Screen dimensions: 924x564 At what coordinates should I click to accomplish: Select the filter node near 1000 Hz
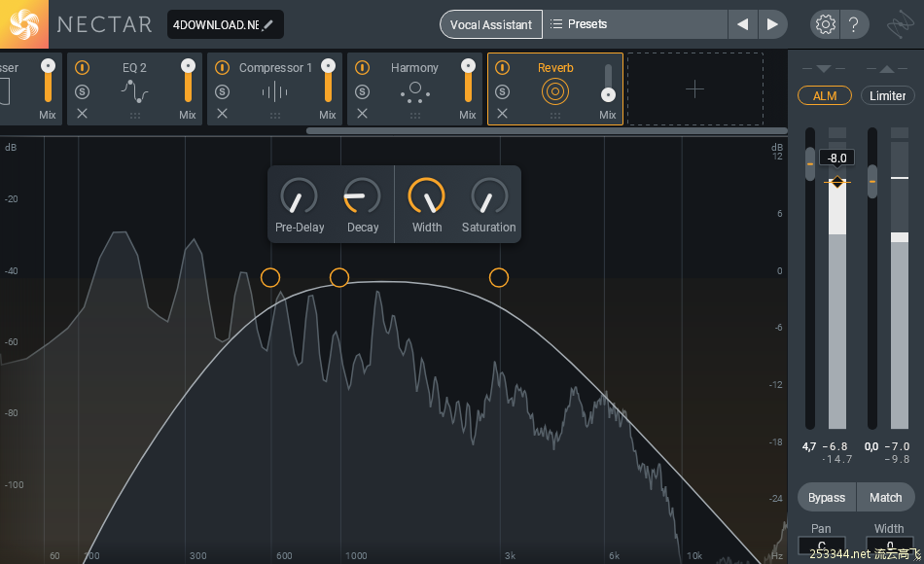tap(339, 277)
